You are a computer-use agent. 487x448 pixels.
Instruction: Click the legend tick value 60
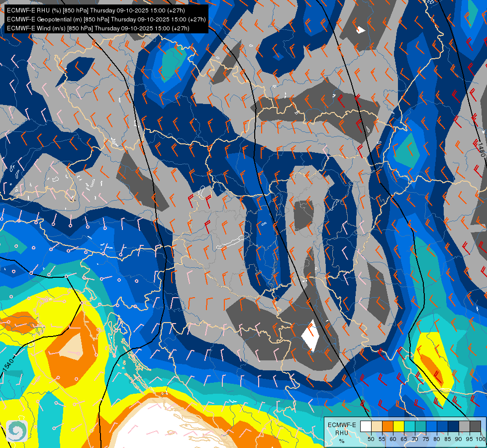[x=393, y=439]
